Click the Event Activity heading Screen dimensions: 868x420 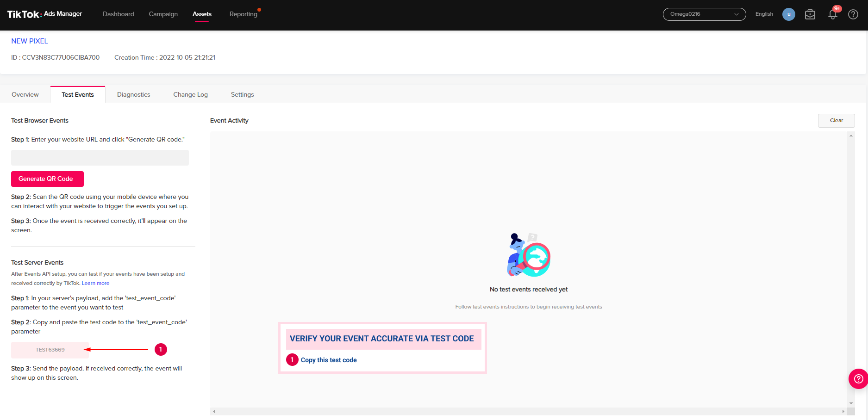tap(229, 121)
